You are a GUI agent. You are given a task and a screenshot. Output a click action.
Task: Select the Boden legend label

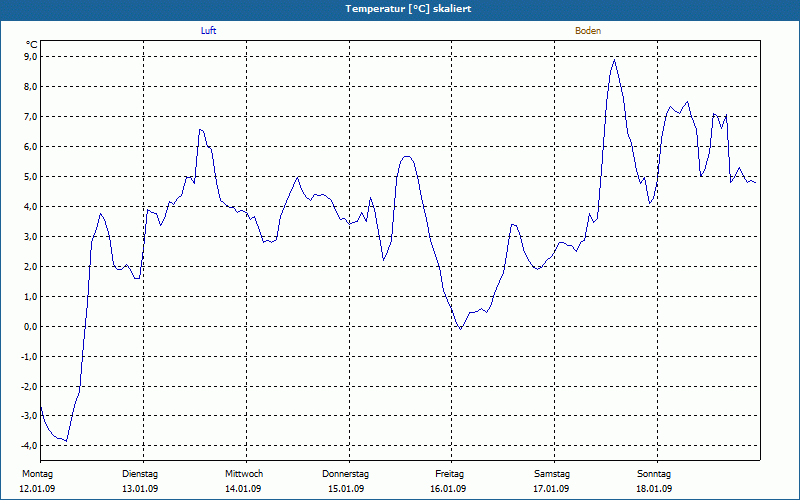tap(588, 31)
